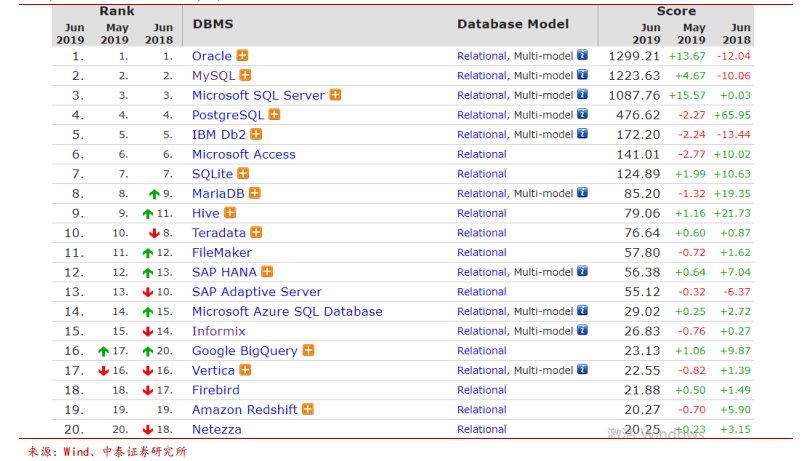The height and width of the screenshot is (461, 811).
Task: Click the plus icon next to PostgreSQL
Action: click(x=274, y=114)
